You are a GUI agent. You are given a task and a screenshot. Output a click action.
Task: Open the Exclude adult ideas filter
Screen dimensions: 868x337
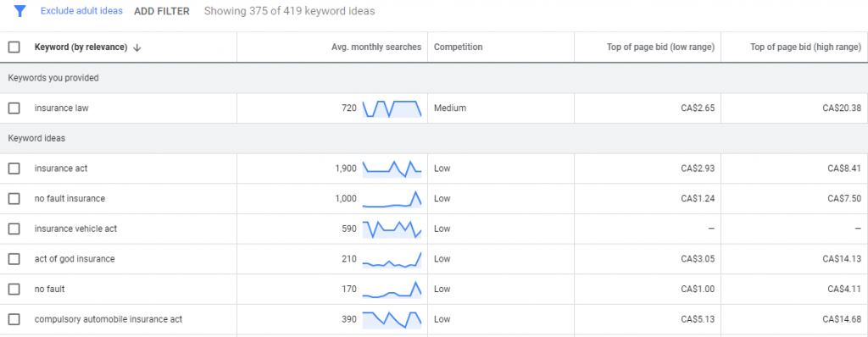click(81, 11)
